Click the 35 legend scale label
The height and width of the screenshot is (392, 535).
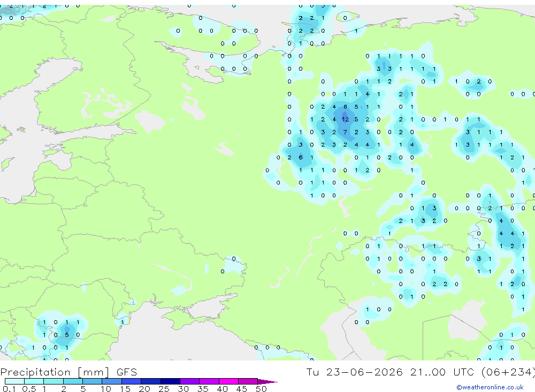(x=203, y=389)
